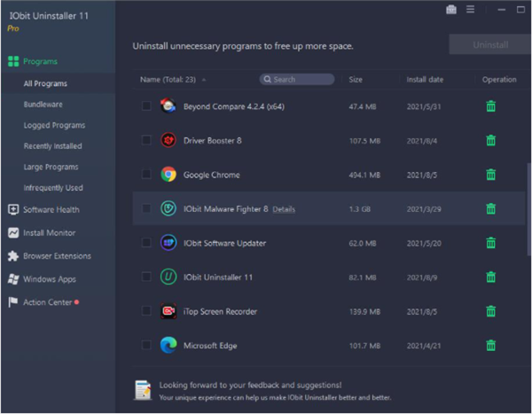Click the trash icon for IObit Uninstaller 11
532x414 pixels.
click(x=490, y=277)
